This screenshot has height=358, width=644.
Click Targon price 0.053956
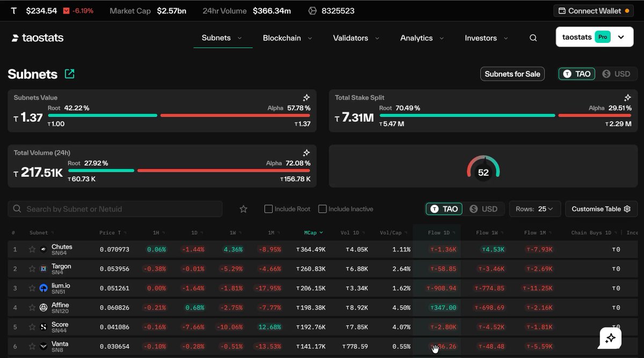click(114, 269)
